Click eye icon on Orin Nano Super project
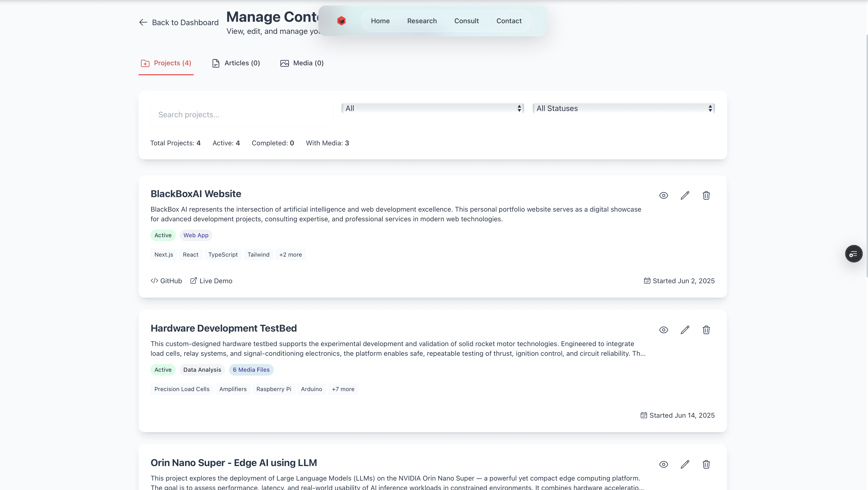 (x=663, y=464)
